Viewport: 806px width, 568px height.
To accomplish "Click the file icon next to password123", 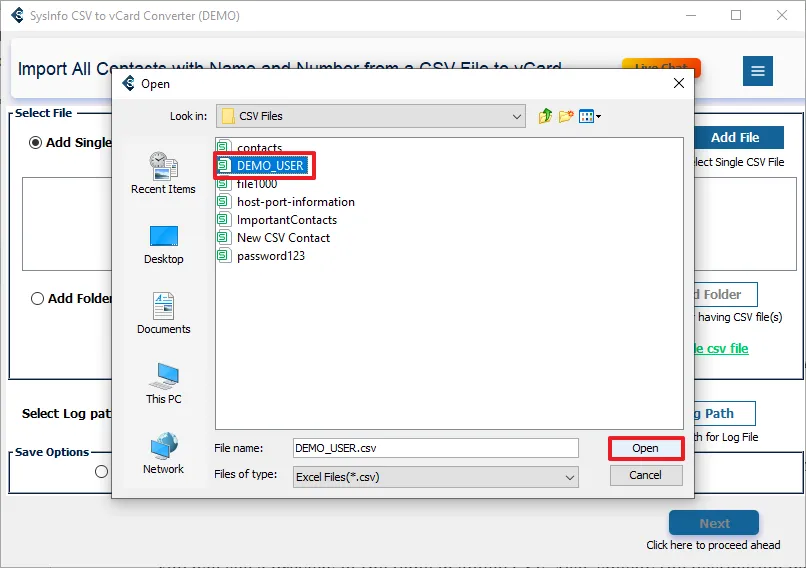I will point(223,255).
